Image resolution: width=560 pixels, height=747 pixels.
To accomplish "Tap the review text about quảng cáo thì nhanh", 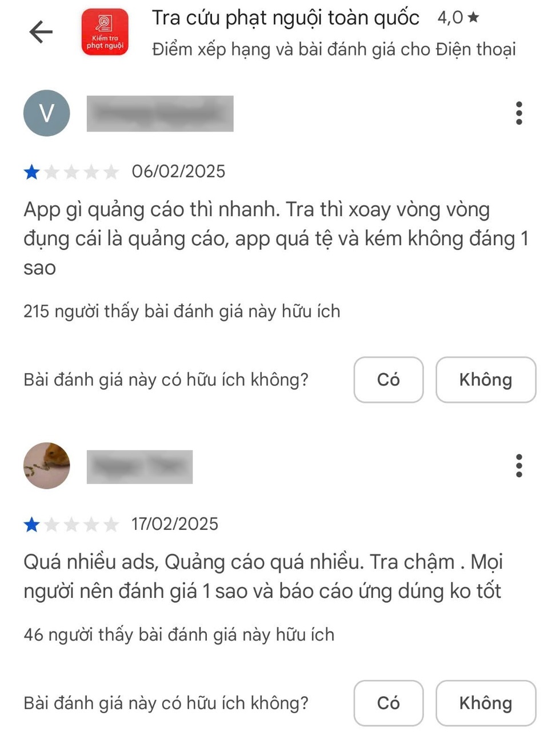I will tap(276, 238).
